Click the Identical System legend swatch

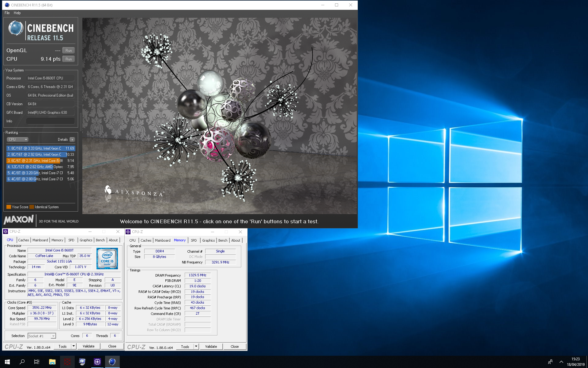tap(32, 207)
